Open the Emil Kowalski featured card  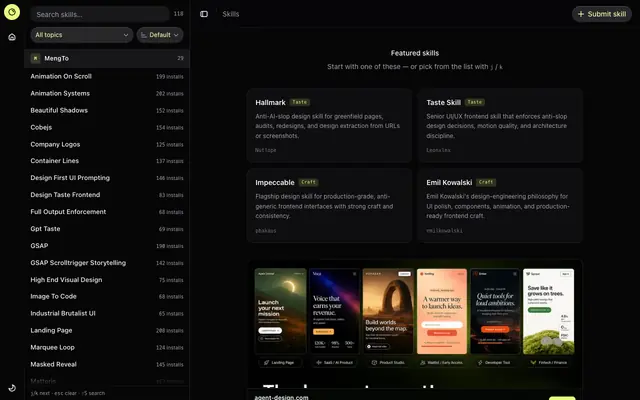pos(500,206)
